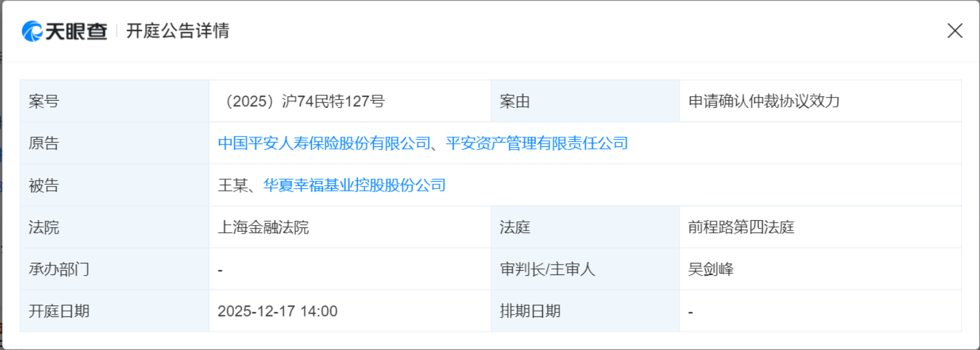
Task: Click the presiding judge name 吴剑峰
Action: click(x=711, y=270)
